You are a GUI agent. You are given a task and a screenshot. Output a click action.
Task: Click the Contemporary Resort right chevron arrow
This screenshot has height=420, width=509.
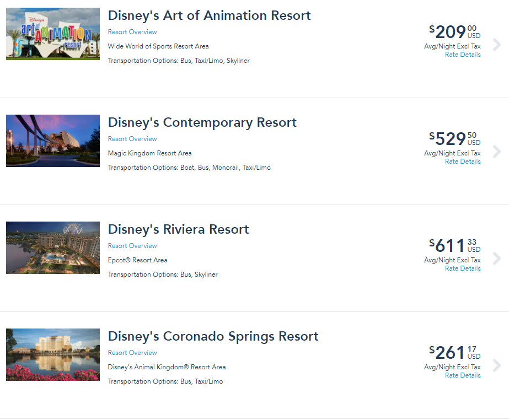click(497, 152)
